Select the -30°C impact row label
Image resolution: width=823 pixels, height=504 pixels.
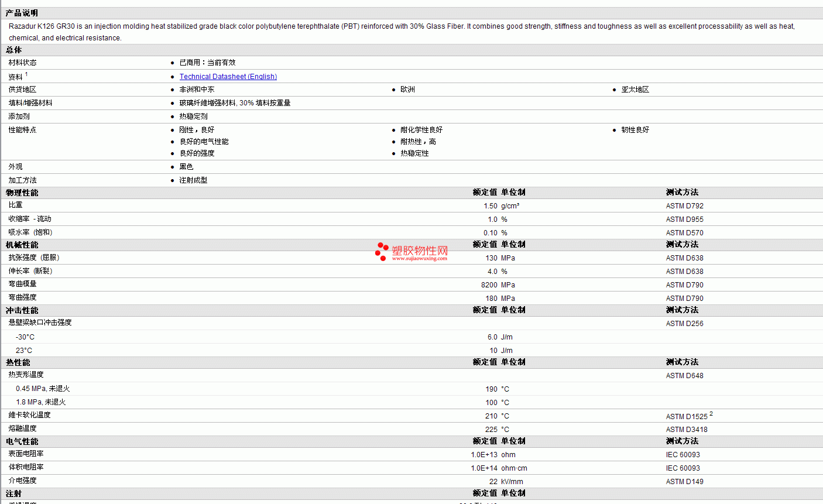click(x=25, y=337)
